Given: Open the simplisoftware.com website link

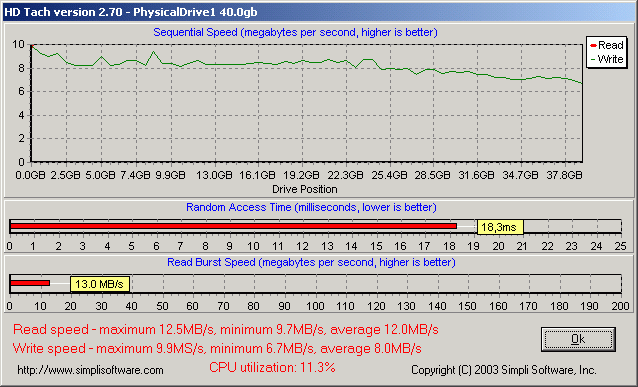Looking at the screenshot, I should [x=90, y=370].
